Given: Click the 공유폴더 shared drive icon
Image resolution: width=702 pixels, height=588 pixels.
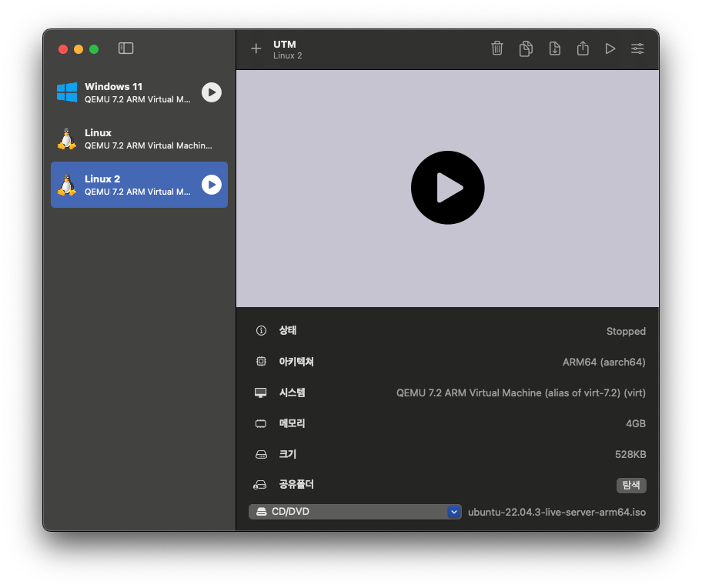Looking at the screenshot, I should [260, 485].
